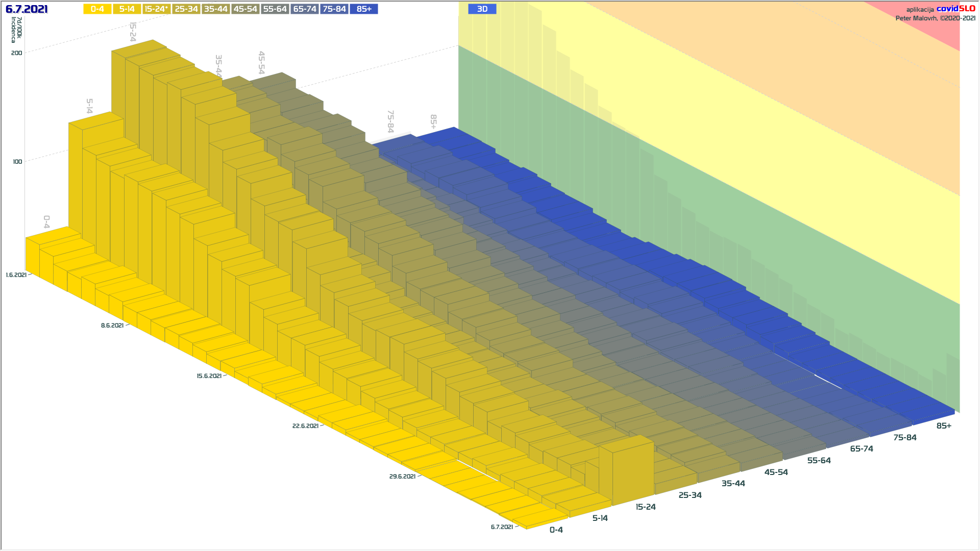
Task: Switch off the 3D view button
Action: tap(482, 9)
